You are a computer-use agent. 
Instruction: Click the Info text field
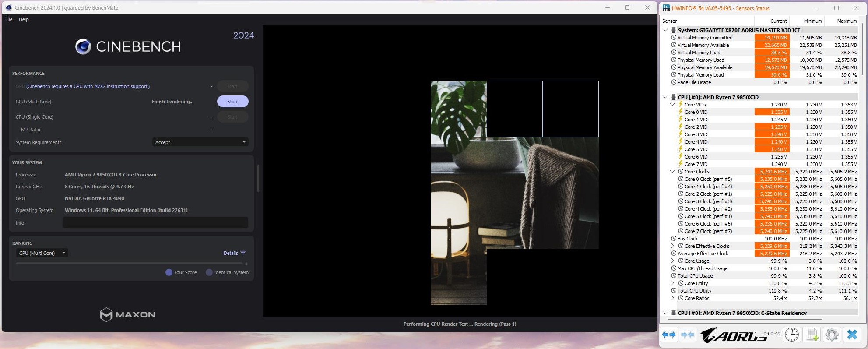click(x=155, y=223)
